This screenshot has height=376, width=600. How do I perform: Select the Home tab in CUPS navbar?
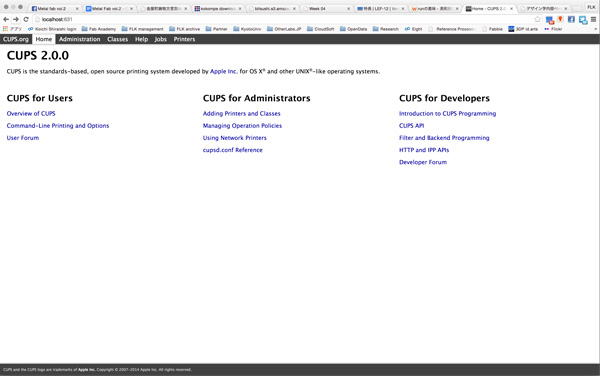(44, 39)
